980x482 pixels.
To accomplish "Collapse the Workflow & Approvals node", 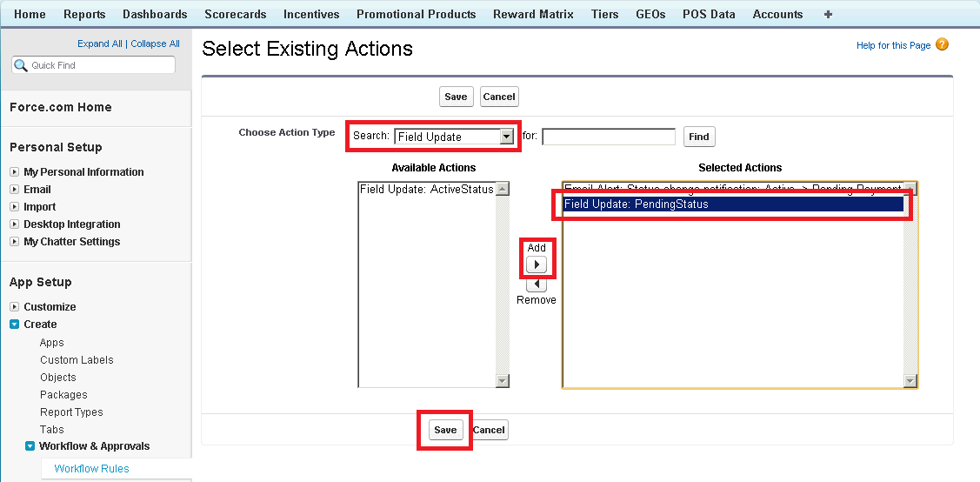I will point(30,446).
